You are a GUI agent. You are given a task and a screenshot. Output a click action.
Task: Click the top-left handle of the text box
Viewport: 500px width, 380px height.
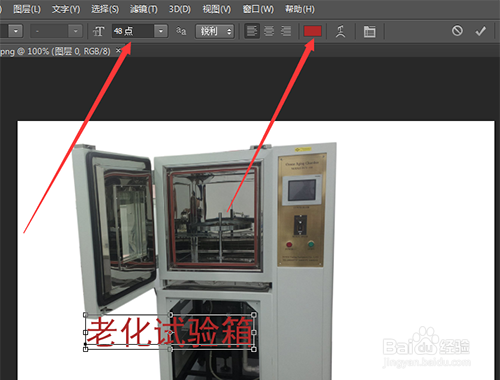click(x=85, y=315)
